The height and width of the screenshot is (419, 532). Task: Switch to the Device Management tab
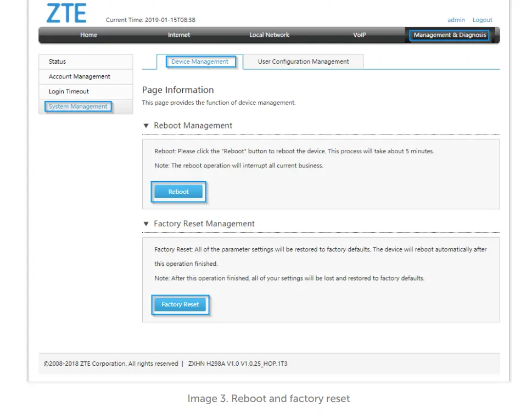tap(201, 62)
